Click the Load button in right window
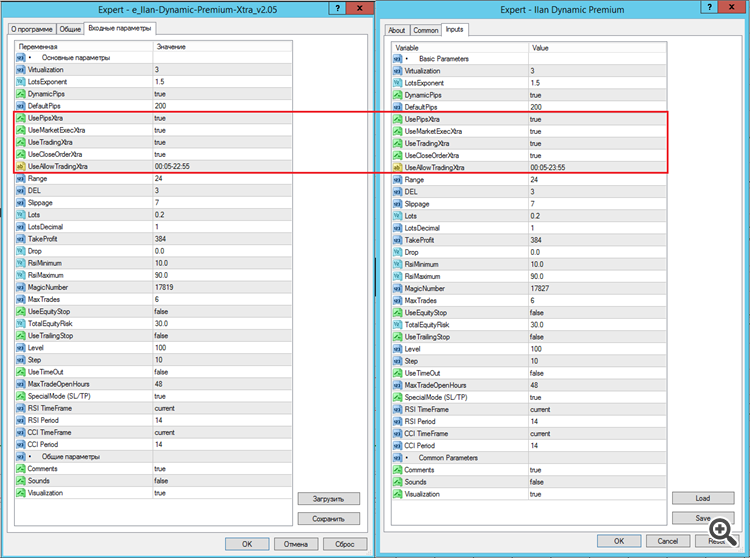The height and width of the screenshot is (558, 750). tap(703, 498)
